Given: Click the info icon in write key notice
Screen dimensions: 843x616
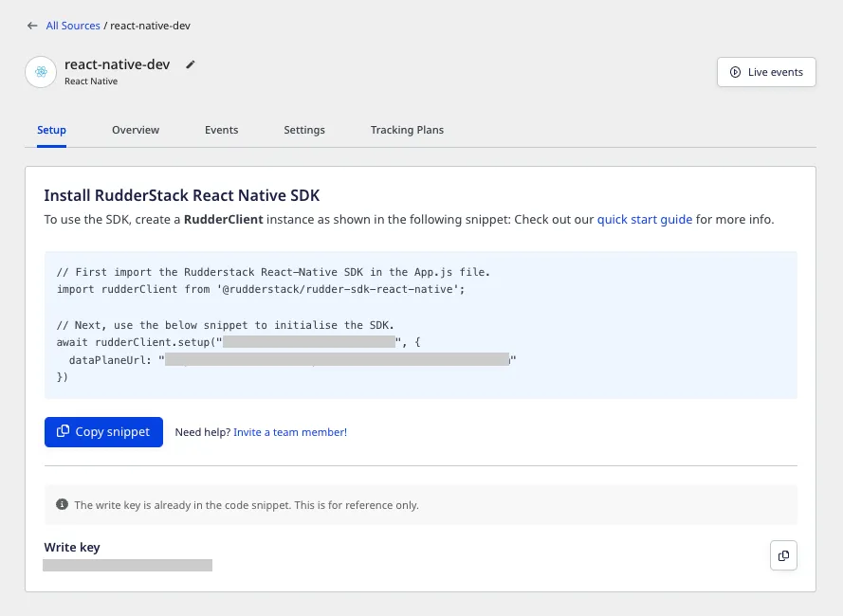Looking at the screenshot, I should coord(62,504).
